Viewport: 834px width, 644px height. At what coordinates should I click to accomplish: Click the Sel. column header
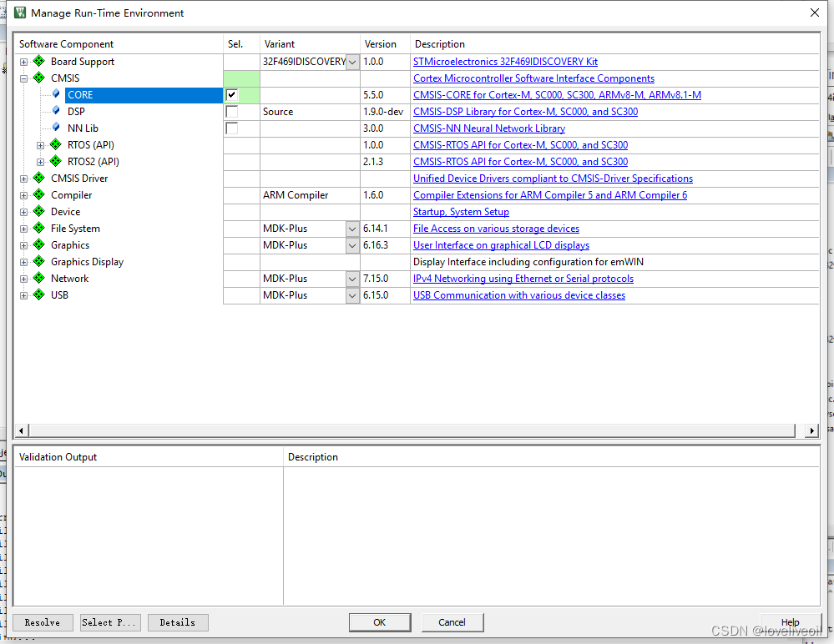[241, 44]
